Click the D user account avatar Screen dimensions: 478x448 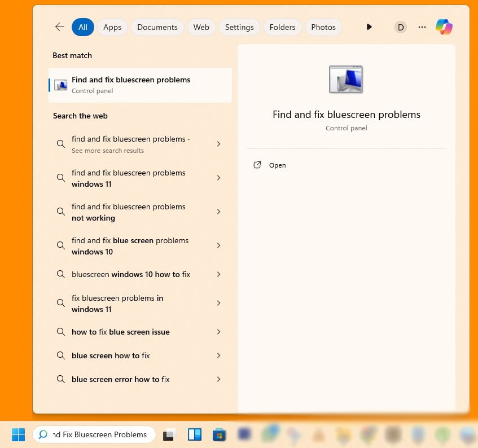coord(401,27)
